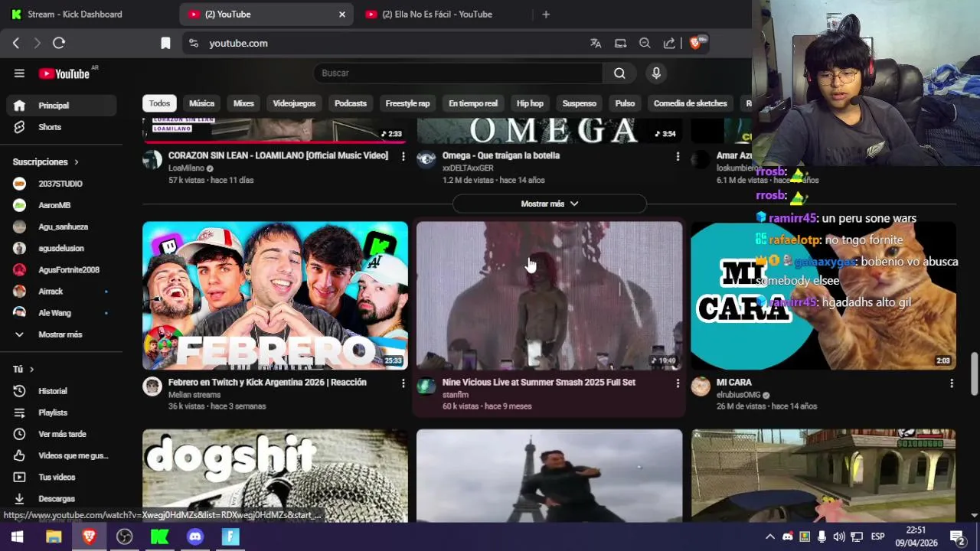Open the Brave Shields lion icon
Viewport: 980px width, 551px height.
click(696, 43)
